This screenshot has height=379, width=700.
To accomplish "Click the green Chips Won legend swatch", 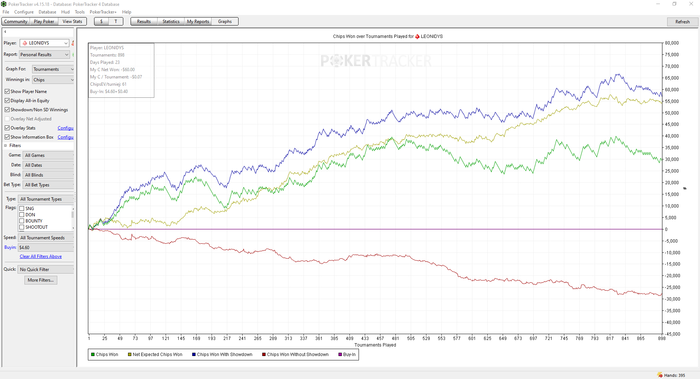I will (x=93, y=354).
